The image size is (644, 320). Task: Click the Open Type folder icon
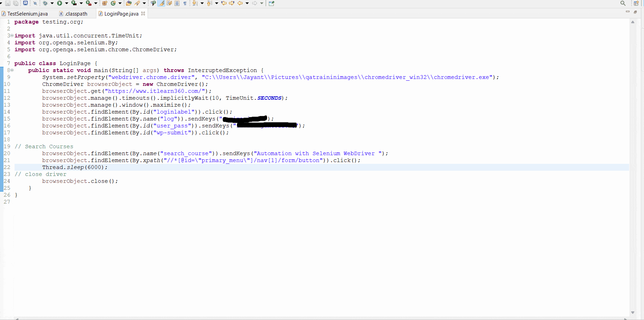pyautogui.click(x=129, y=3)
